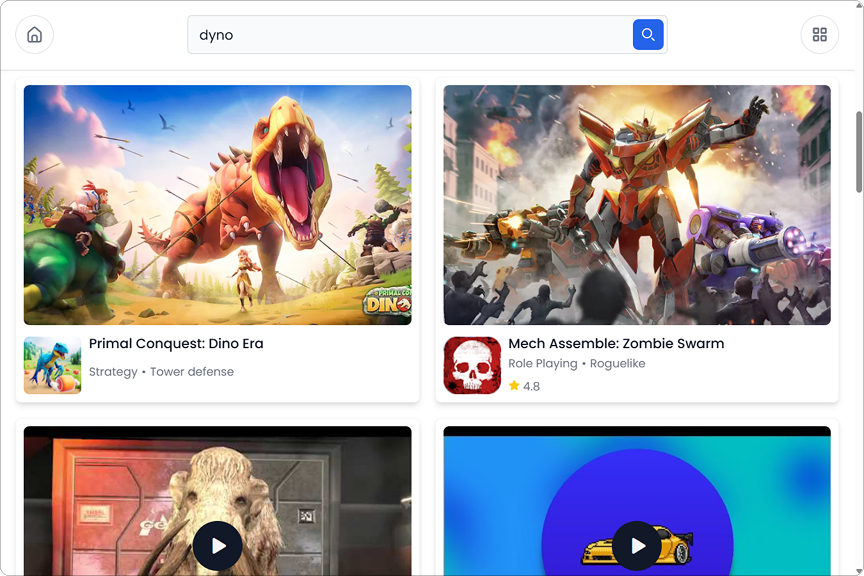Select the red skull app icon

(472, 365)
